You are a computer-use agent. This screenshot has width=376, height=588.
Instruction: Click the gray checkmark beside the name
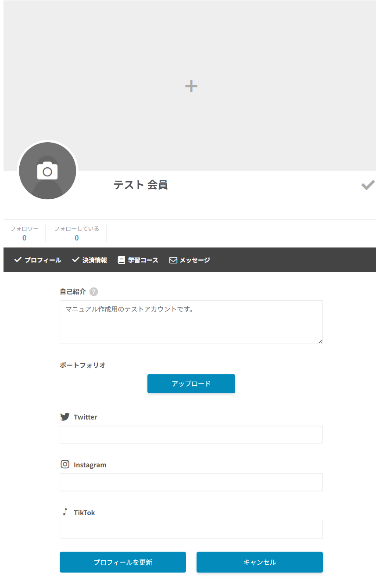click(x=368, y=185)
